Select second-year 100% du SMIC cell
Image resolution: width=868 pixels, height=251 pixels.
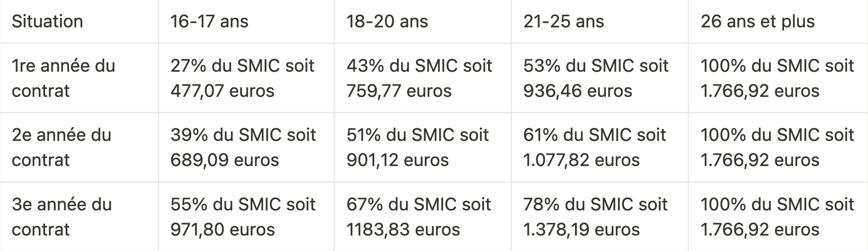click(777, 147)
